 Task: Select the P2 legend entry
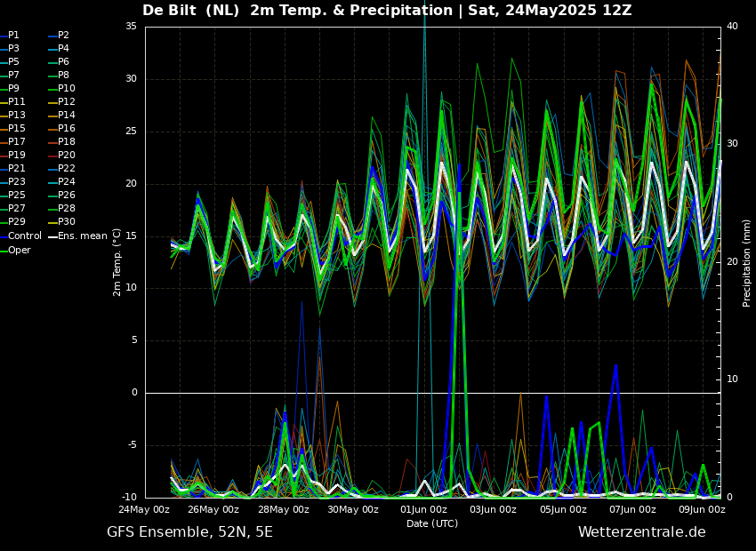coord(63,36)
